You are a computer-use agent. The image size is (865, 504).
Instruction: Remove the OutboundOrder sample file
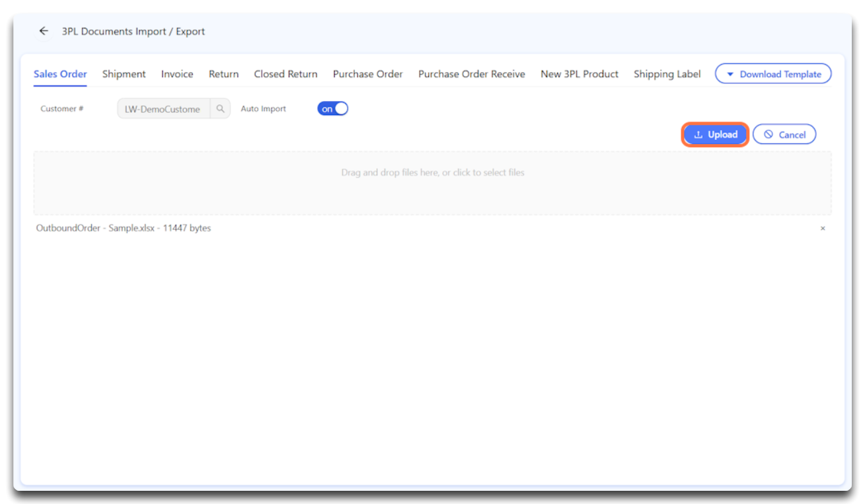(x=823, y=229)
